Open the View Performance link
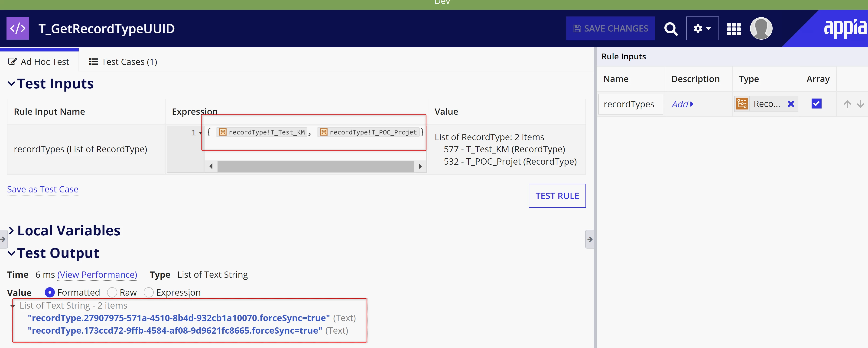Image resolution: width=868 pixels, height=348 pixels. (97, 275)
